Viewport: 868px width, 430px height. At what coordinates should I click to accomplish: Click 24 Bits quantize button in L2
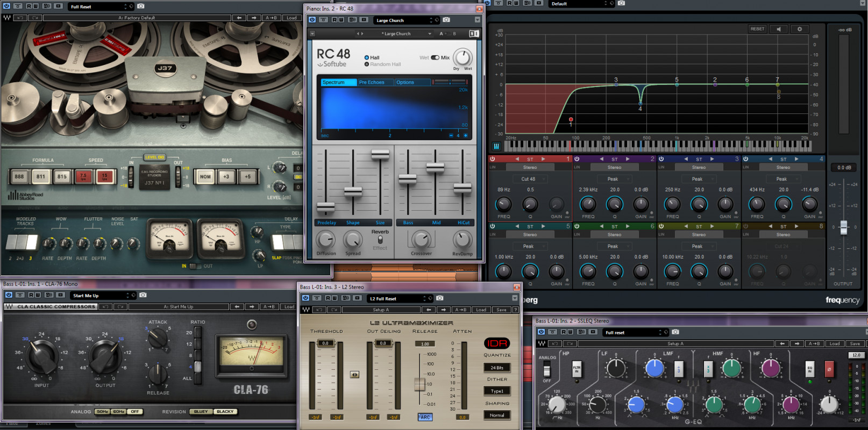point(497,368)
